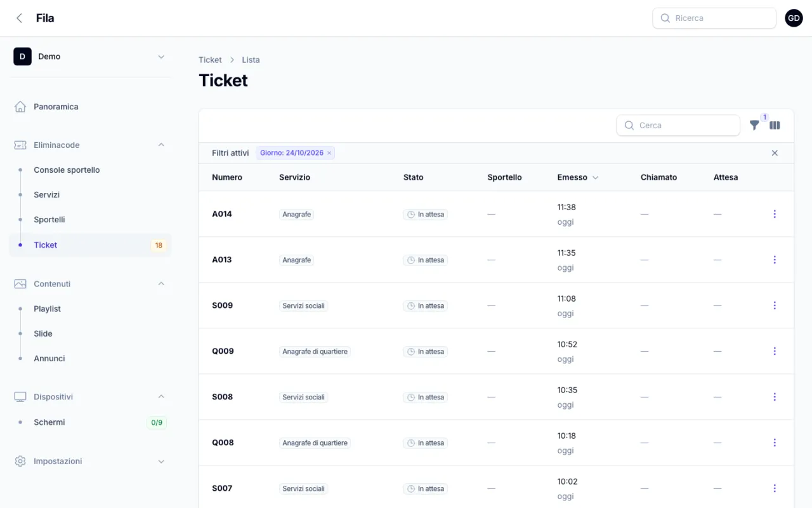Image resolution: width=812 pixels, height=508 pixels.
Task: Click the Anagrafe di quartiere tag for Q009
Action: coord(315,351)
